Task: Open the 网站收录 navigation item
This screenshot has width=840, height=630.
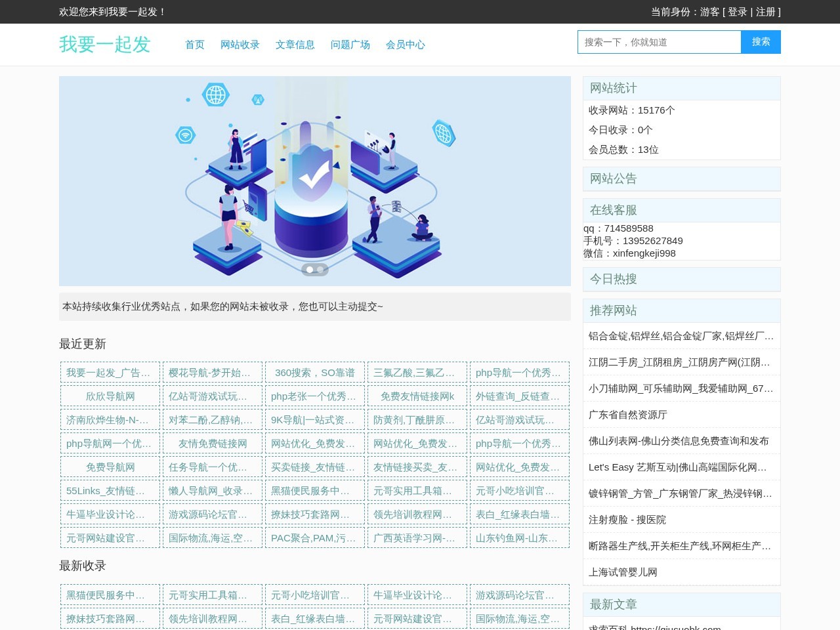Action: (x=240, y=45)
